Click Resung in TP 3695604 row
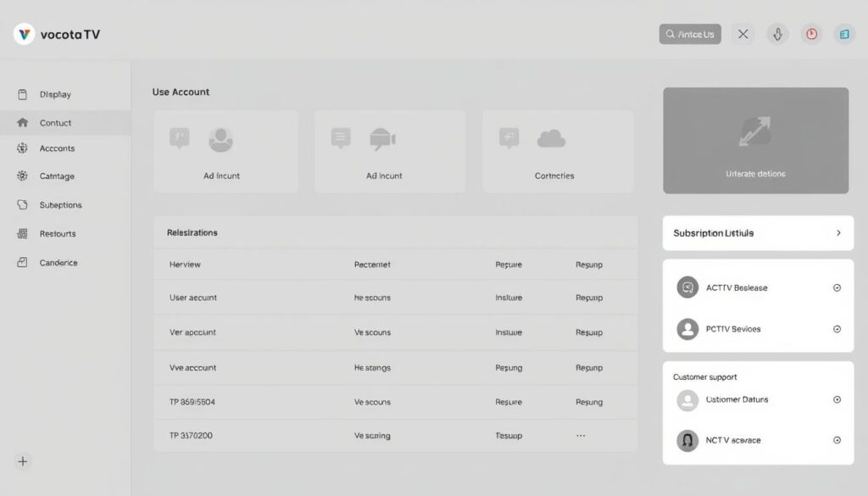This screenshot has height=496, width=868. tap(589, 402)
